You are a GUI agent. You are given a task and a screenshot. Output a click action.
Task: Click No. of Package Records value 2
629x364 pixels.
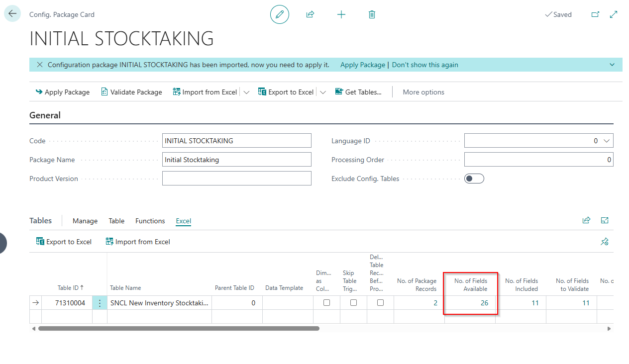[435, 303]
